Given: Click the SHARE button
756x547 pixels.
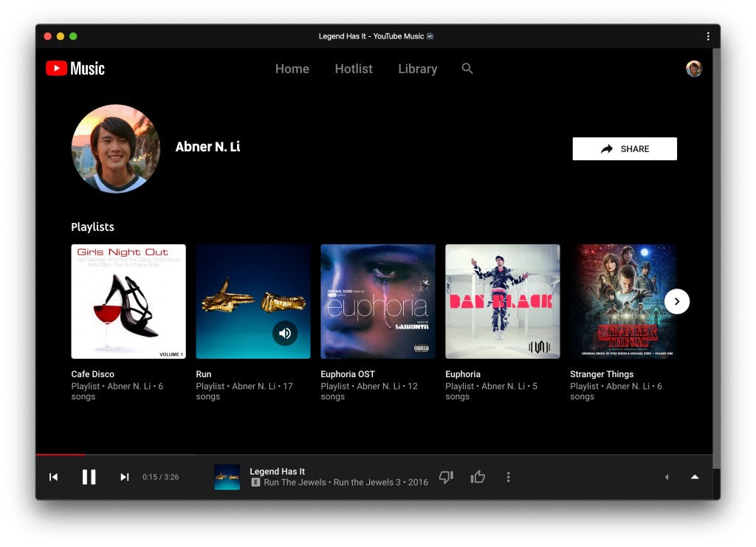Looking at the screenshot, I should coord(624,148).
